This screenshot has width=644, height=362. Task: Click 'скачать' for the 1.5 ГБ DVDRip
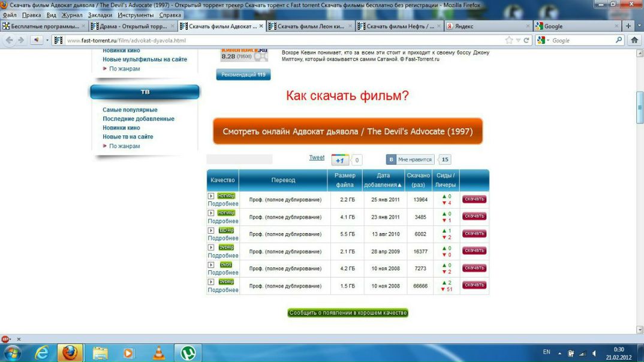click(x=474, y=285)
